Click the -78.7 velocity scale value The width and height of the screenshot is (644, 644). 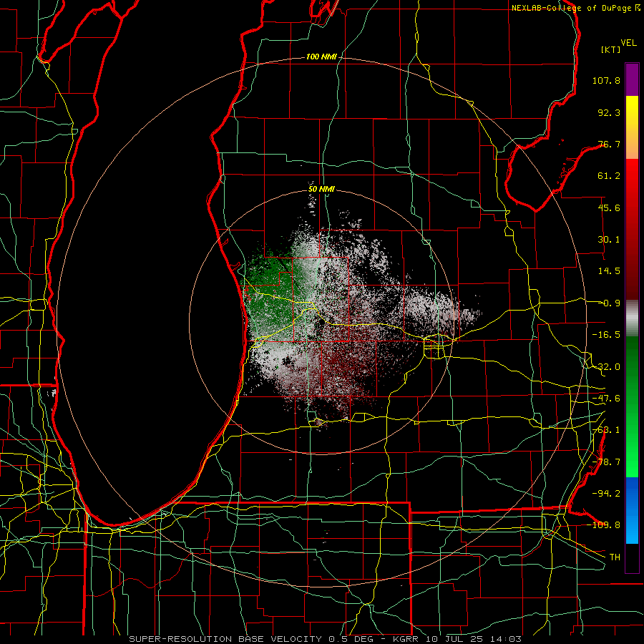[x=606, y=462]
